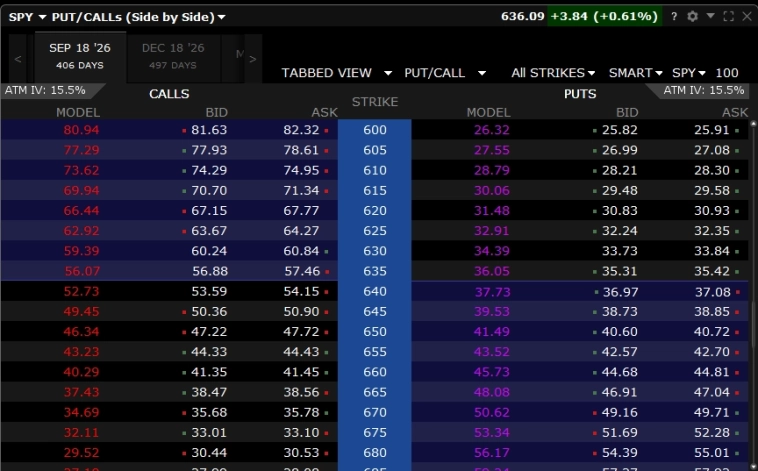The width and height of the screenshot is (758, 471).
Task: Open the help question mark icon
Action: [x=674, y=17]
